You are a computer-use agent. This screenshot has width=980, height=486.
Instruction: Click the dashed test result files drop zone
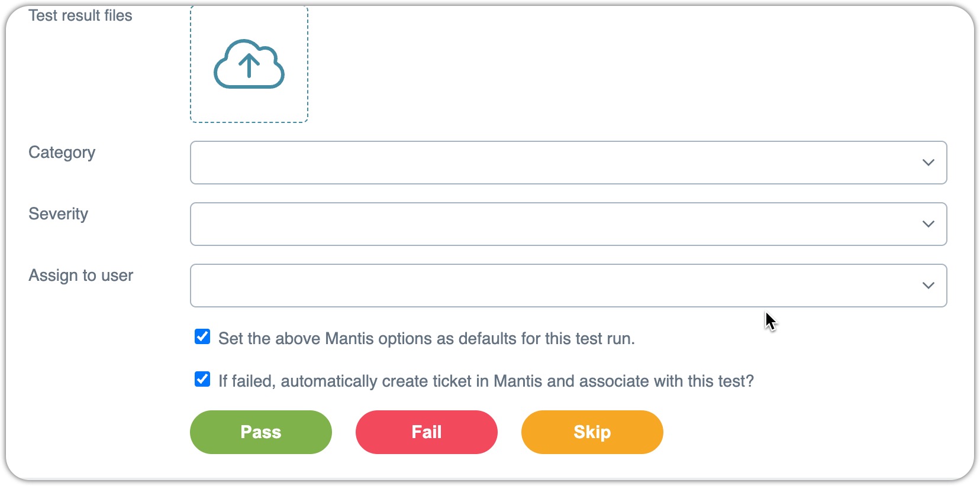pos(249,64)
